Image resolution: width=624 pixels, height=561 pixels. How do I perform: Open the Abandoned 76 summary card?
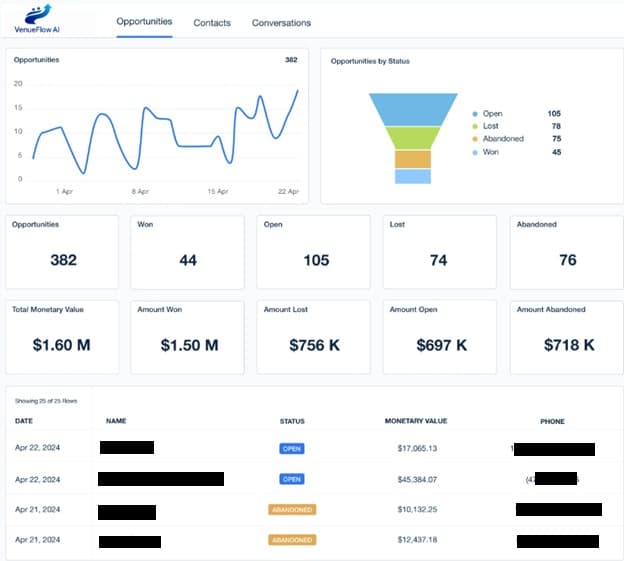(x=567, y=252)
